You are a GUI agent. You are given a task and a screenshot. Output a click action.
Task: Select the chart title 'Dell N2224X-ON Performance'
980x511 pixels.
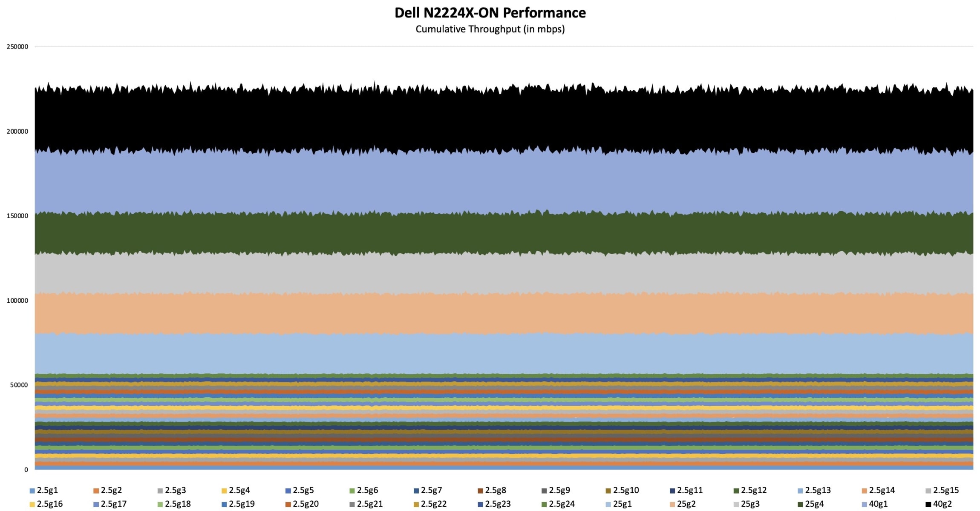(x=490, y=13)
